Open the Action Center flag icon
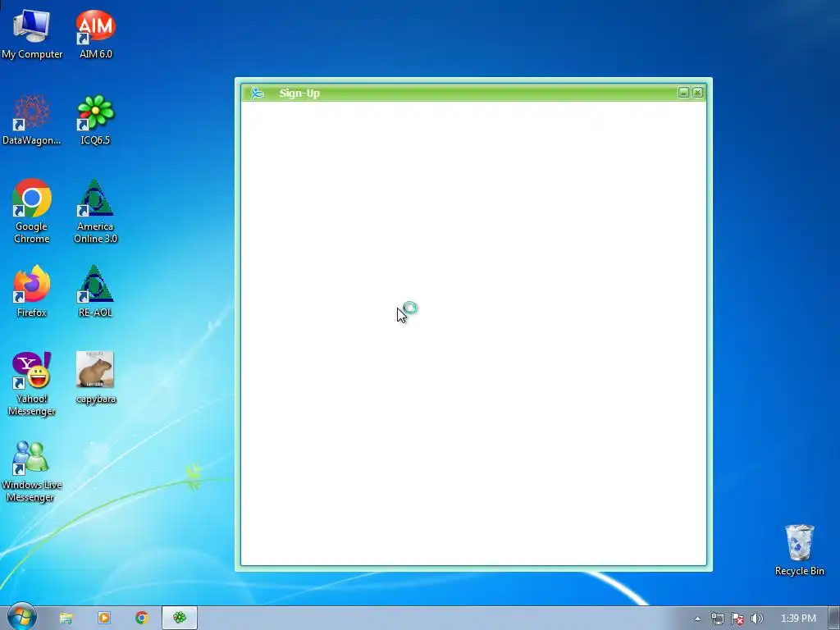840x630 pixels. 737,619
